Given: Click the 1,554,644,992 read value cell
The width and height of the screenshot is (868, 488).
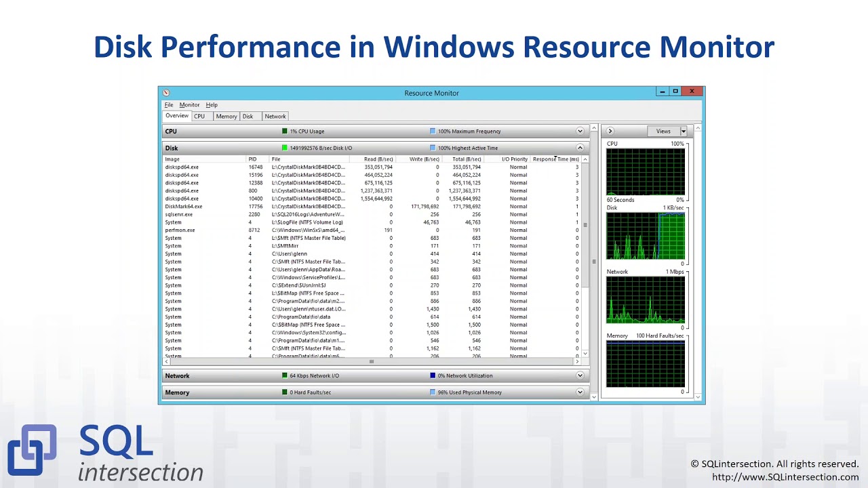Looking at the screenshot, I should (378, 199).
